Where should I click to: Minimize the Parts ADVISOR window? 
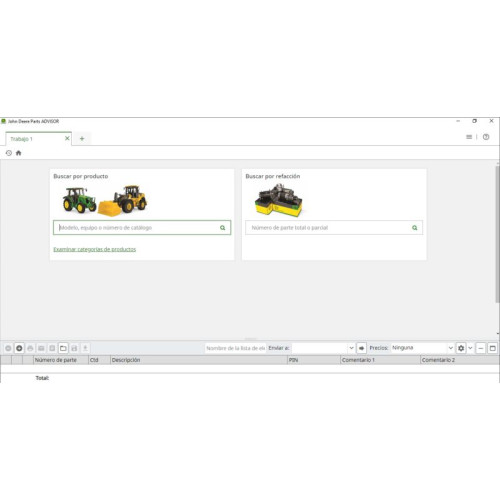(458, 121)
